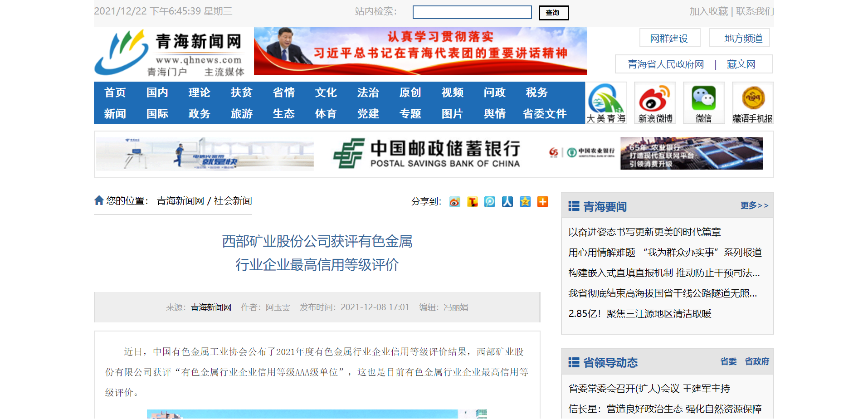The width and height of the screenshot is (868, 419).
Task: Open the 网群建设 button
Action: [669, 38]
